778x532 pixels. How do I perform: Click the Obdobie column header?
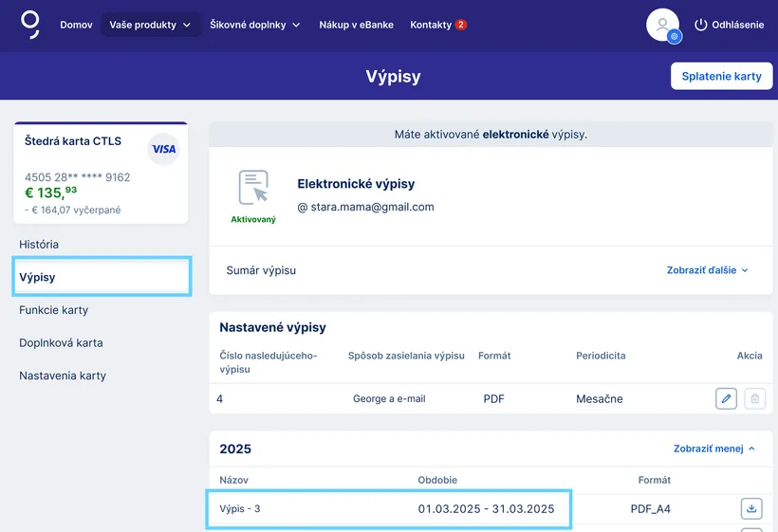(437, 480)
